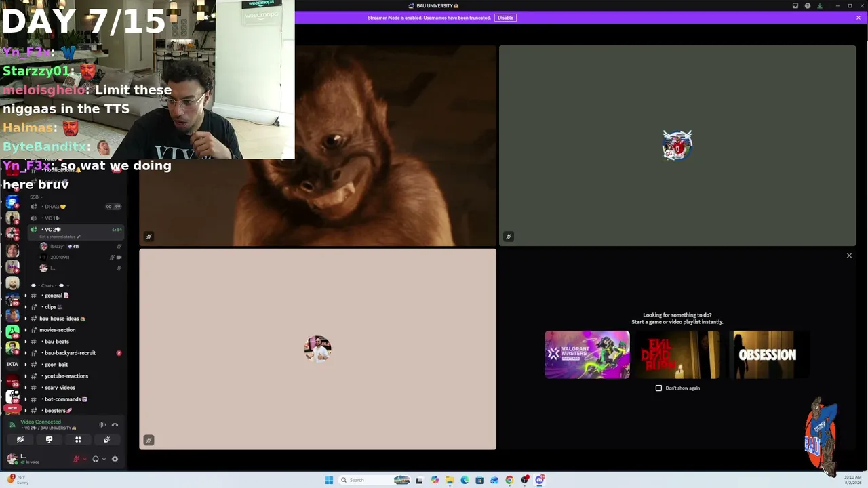
Task: Open the weather widget showing 76°F
Action: tap(18, 480)
